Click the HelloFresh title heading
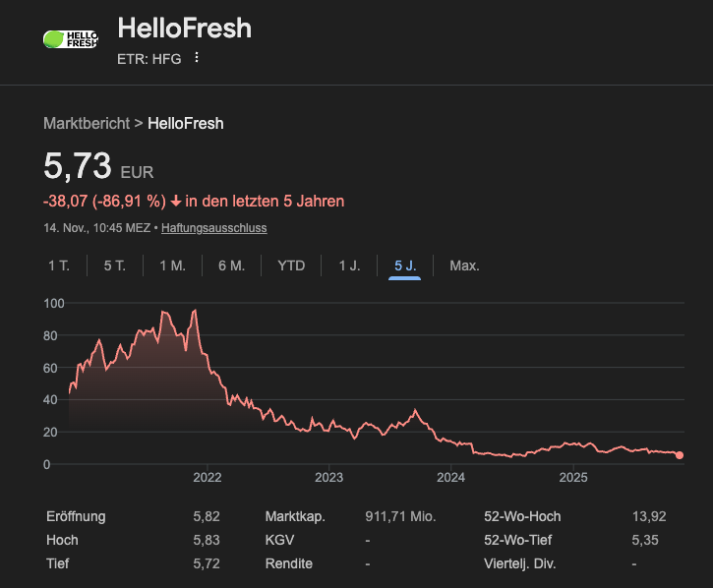 (x=184, y=29)
